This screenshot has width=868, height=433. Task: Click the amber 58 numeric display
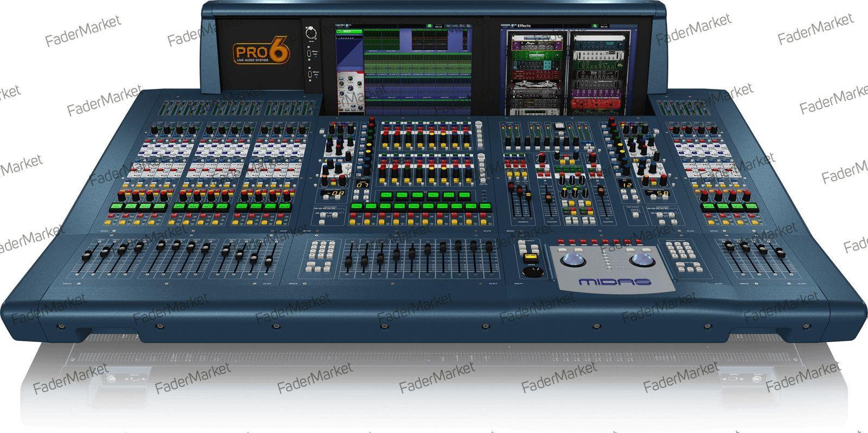(662, 193)
